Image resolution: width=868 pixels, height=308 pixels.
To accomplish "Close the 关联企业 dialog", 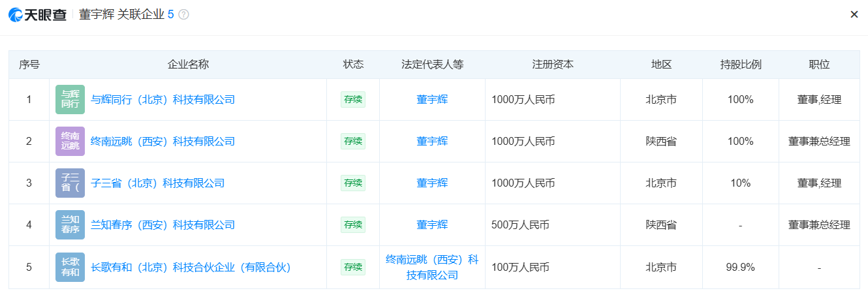I will (854, 14).
